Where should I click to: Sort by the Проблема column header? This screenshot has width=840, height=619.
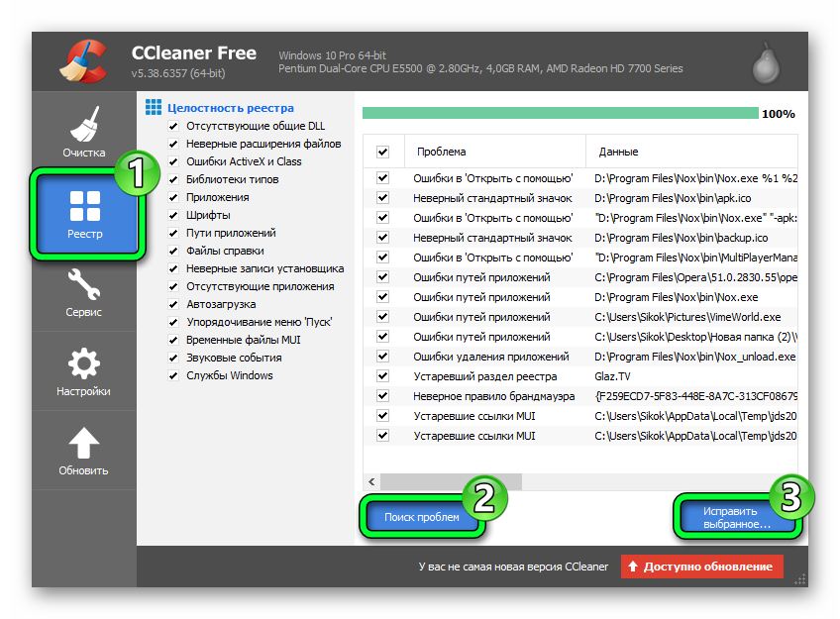click(494, 152)
